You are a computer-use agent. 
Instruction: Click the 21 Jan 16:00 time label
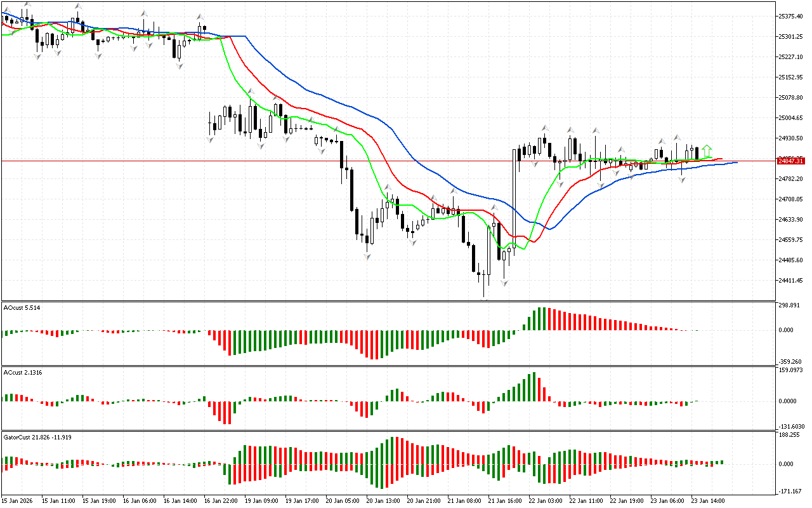[x=506, y=500]
